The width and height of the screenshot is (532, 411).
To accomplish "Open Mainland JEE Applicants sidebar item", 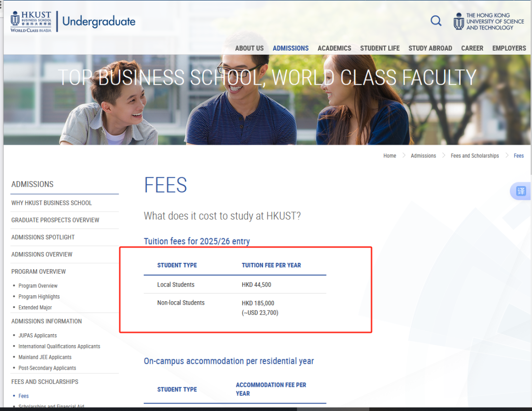I will pyautogui.click(x=45, y=357).
